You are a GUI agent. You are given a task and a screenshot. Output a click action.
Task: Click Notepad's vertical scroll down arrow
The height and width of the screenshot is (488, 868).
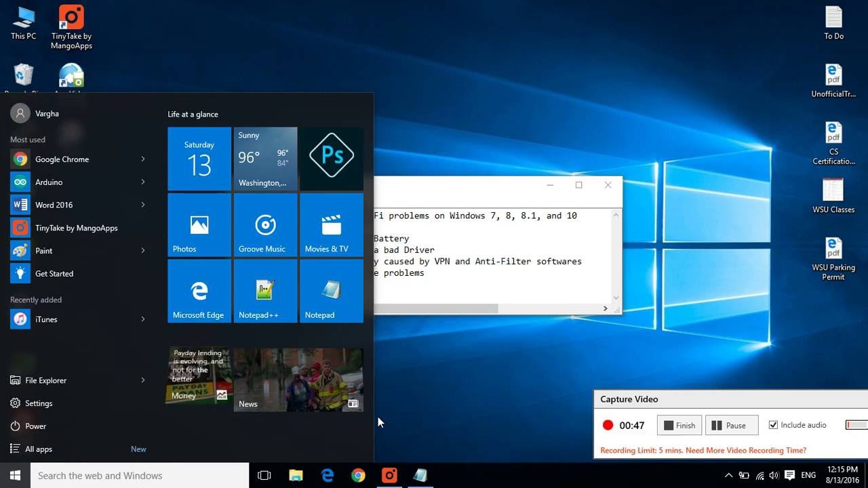pyautogui.click(x=616, y=297)
